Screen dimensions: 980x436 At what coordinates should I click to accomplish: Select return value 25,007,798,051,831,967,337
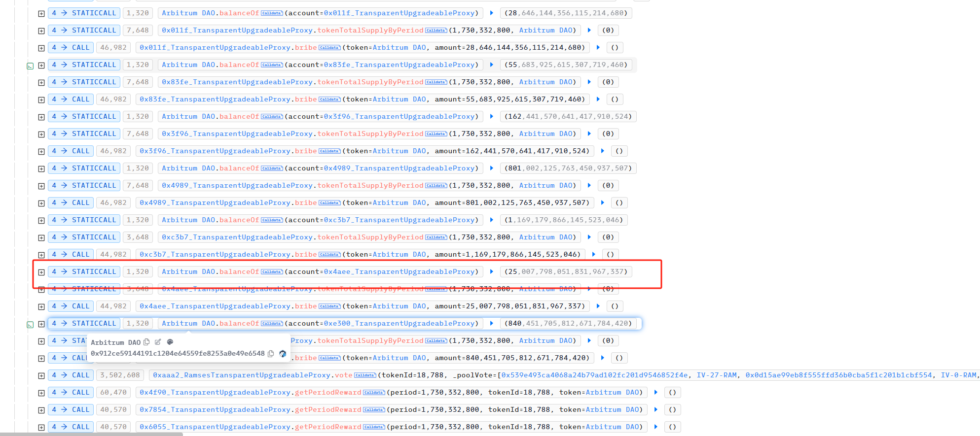coord(566,272)
